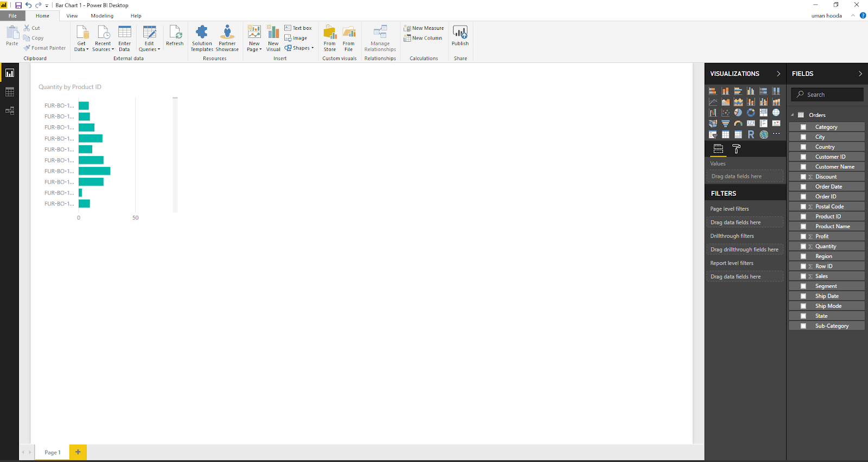Enable the Order Date field checkbox
This screenshot has width=868, height=462.
point(803,187)
